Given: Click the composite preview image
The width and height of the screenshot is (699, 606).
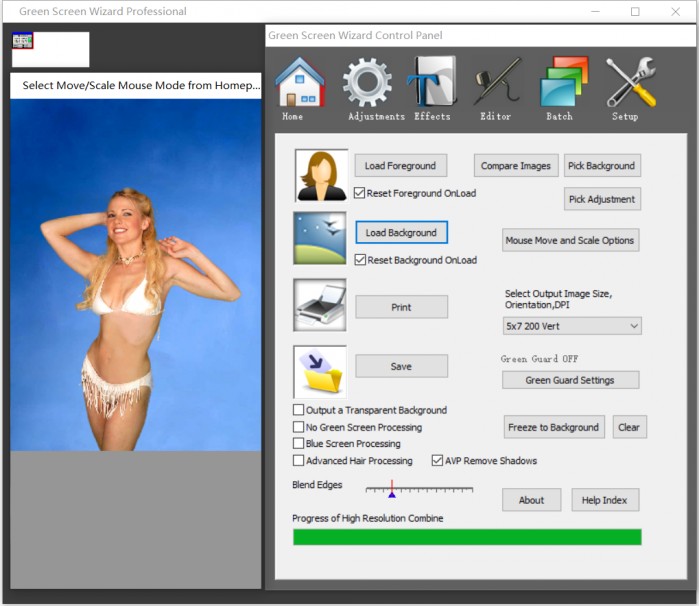Looking at the screenshot, I should tap(136, 275).
